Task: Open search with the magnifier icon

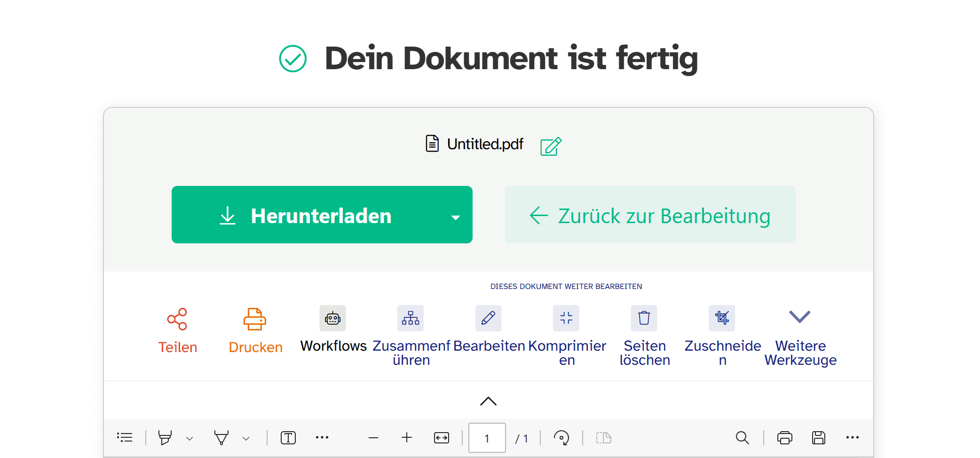Action: click(x=742, y=438)
